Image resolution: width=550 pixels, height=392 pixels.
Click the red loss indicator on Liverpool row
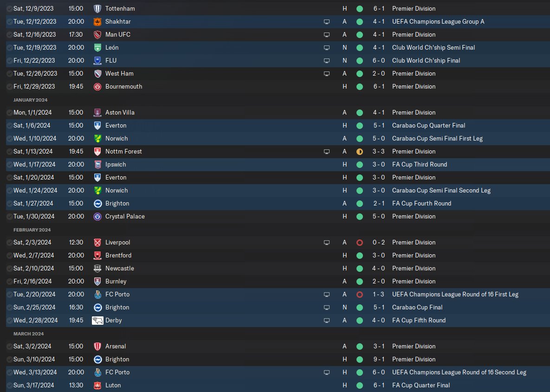pyautogui.click(x=359, y=242)
